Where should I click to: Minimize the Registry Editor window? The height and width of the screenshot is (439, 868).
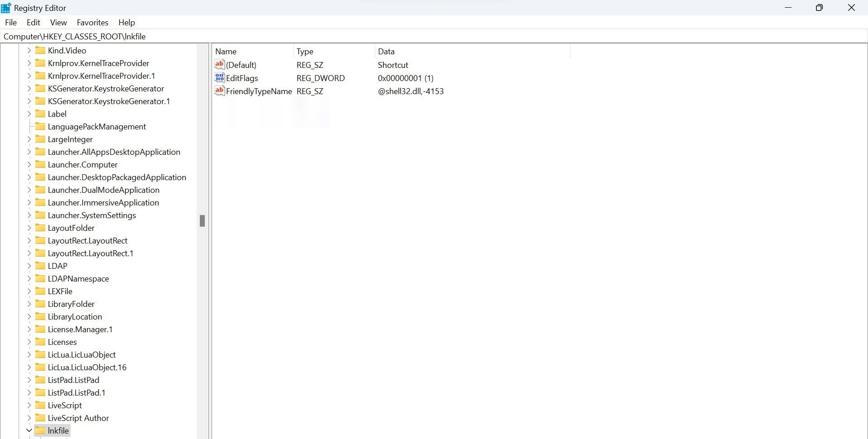(788, 8)
